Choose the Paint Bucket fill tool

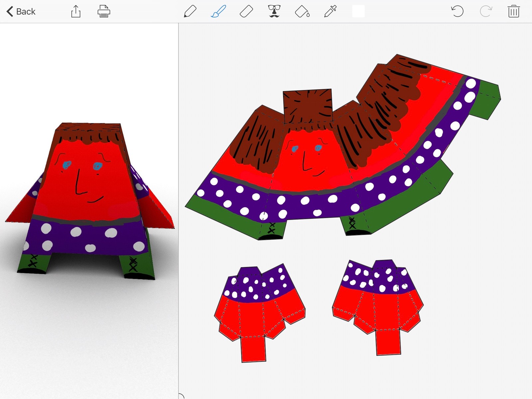[x=302, y=11]
